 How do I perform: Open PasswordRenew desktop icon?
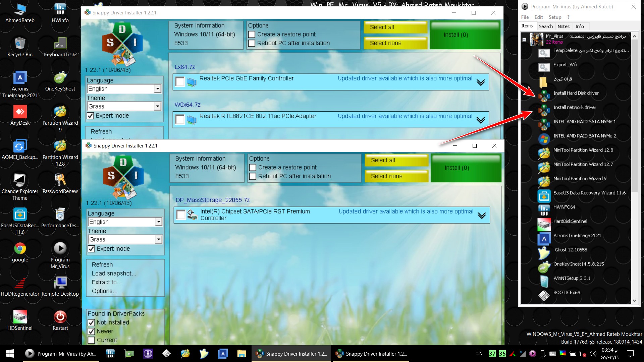(x=60, y=184)
